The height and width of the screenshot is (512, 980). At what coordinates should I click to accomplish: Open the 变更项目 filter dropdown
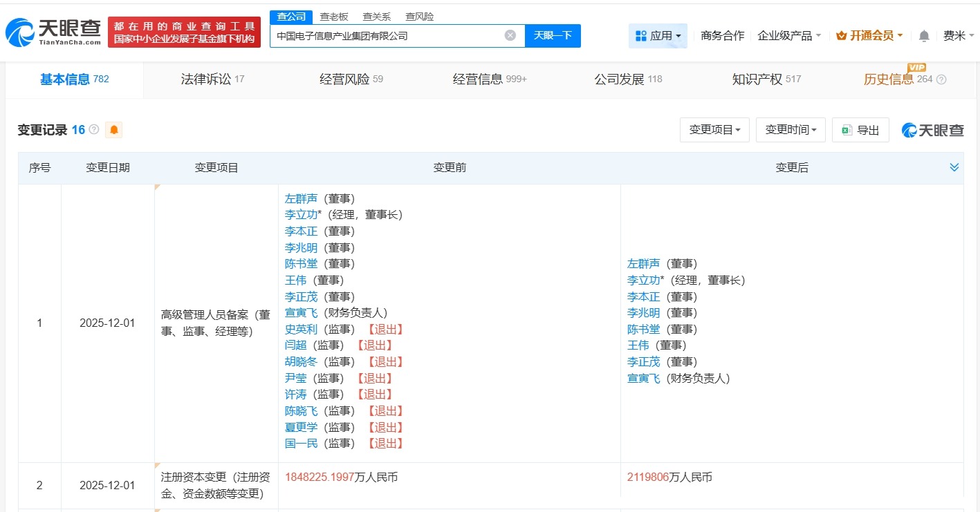tap(714, 129)
